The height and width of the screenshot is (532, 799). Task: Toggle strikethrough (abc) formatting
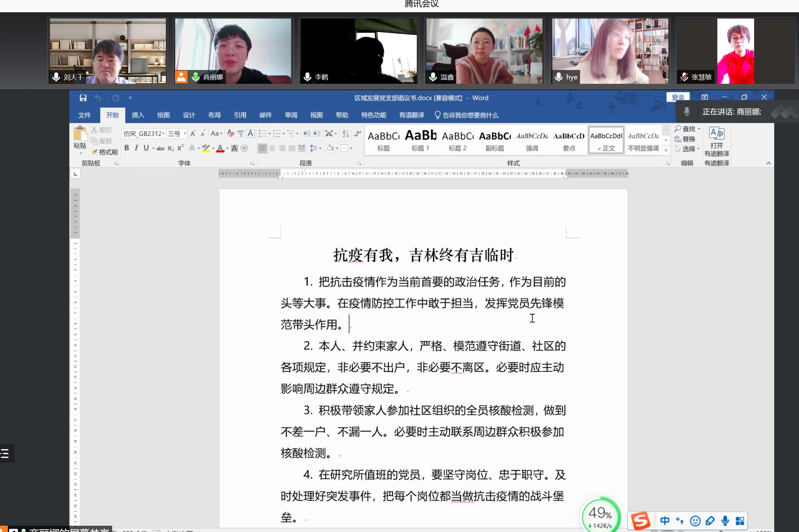tap(160, 148)
